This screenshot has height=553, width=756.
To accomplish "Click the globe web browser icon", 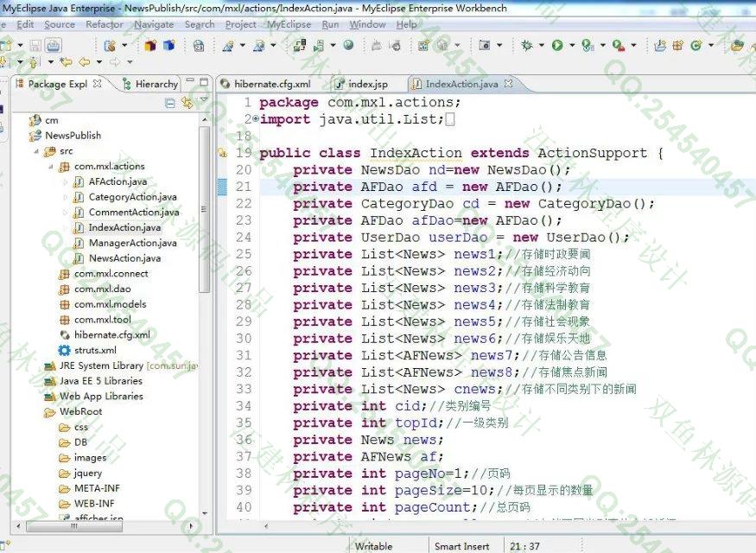I will tap(348, 45).
